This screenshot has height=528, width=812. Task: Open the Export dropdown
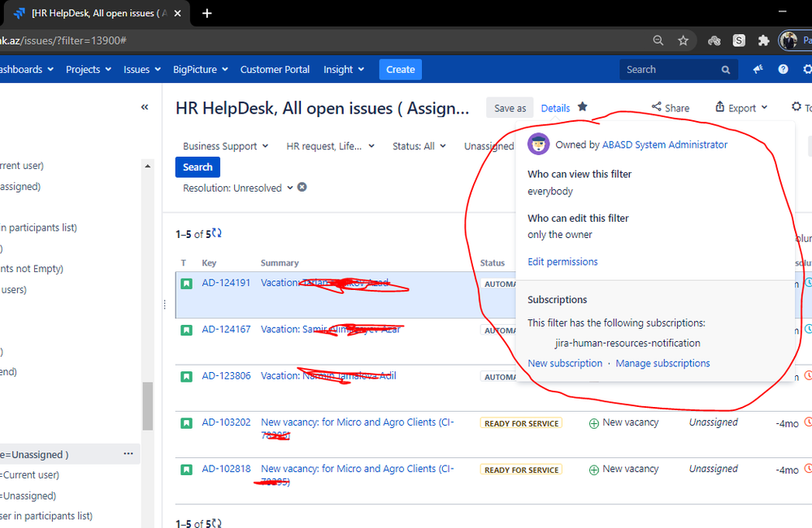tap(741, 108)
